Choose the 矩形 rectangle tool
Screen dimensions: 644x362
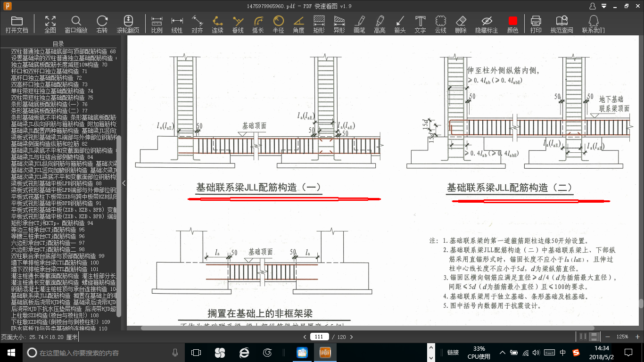(x=319, y=24)
